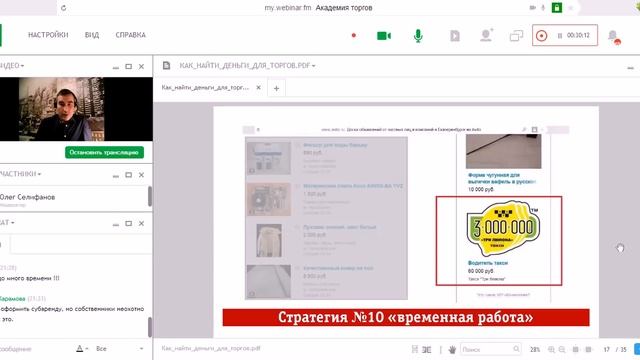Open the chat text color arrow
Viewport: 640px width, 360px height.
point(87,349)
